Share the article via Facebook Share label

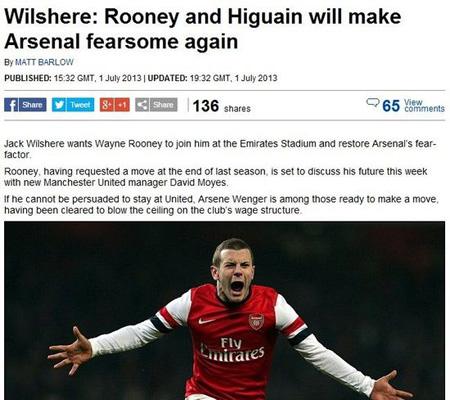coord(32,105)
